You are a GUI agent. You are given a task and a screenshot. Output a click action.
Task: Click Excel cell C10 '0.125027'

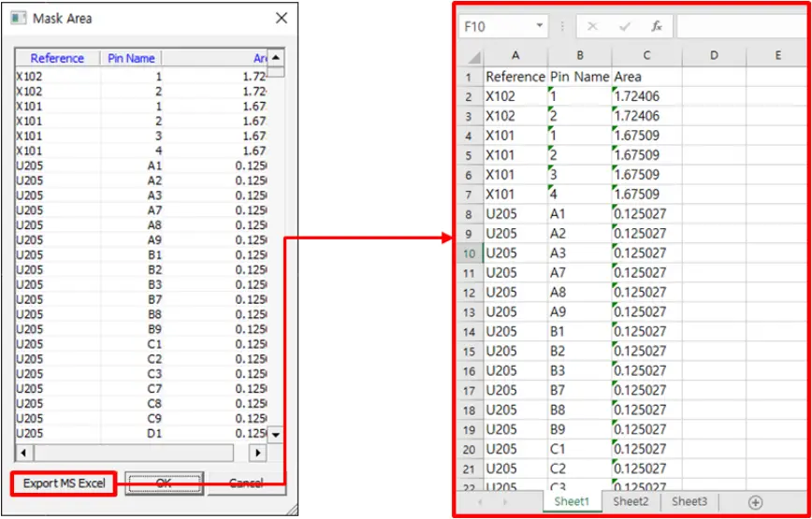[646, 253]
